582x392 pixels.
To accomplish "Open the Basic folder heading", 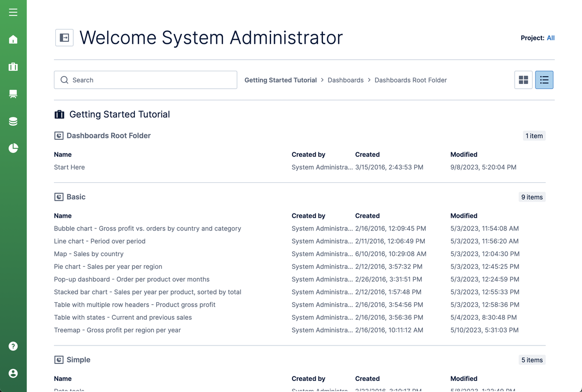I will tap(76, 197).
